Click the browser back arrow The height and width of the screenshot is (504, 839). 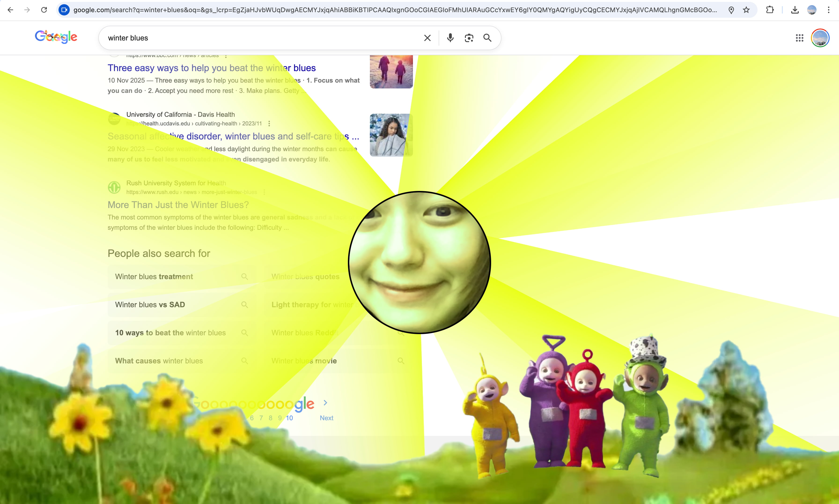[10, 10]
